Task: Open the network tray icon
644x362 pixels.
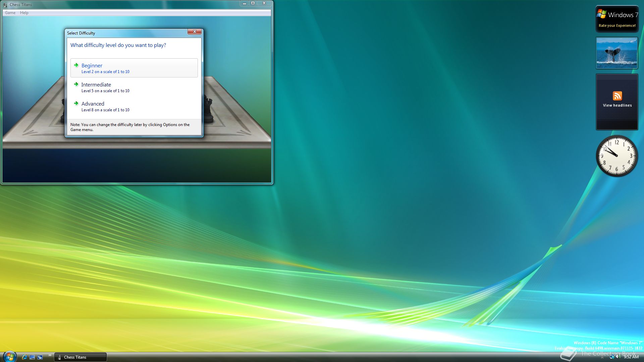Action: 612,357
